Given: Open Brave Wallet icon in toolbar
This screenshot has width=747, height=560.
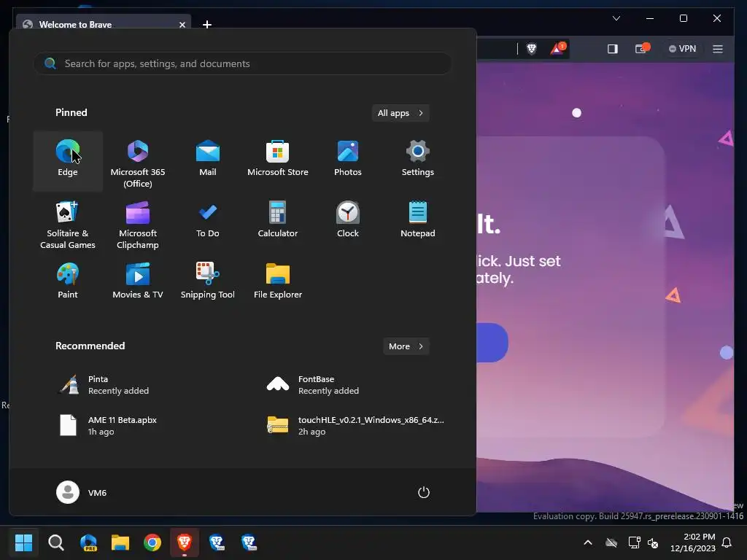Looking at the screenshot, I should (x=641, y=49).
